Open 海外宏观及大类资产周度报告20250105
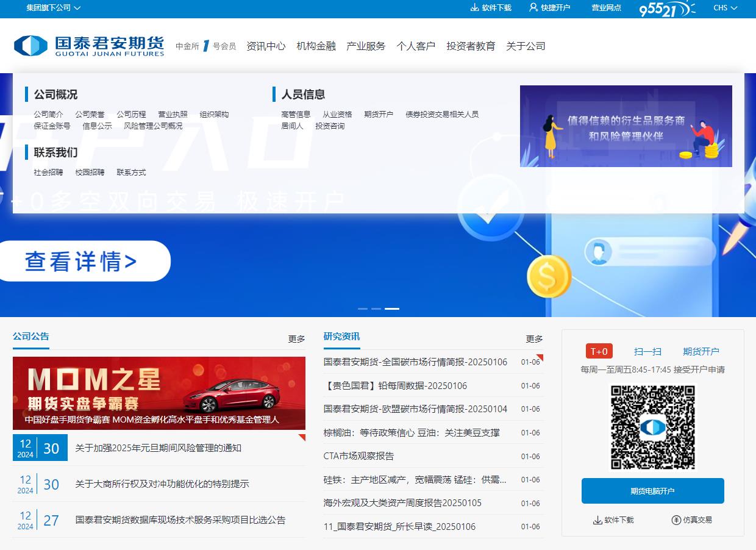 tap(402, 503)
